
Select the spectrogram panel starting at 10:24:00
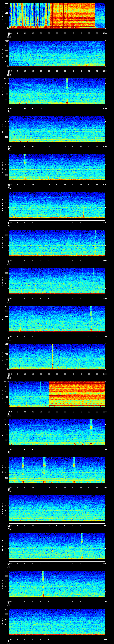(x=57, y=394)
